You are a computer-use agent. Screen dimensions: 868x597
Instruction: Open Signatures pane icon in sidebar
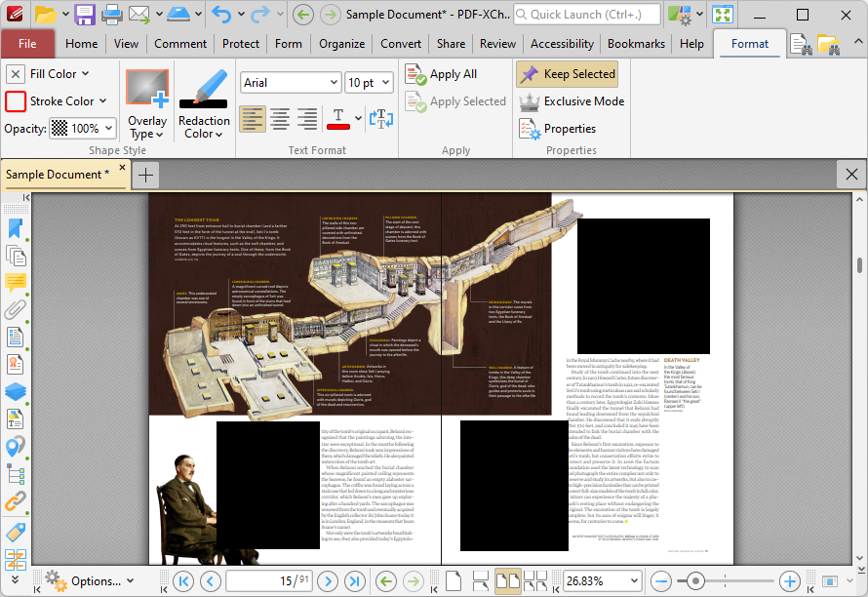16,365
